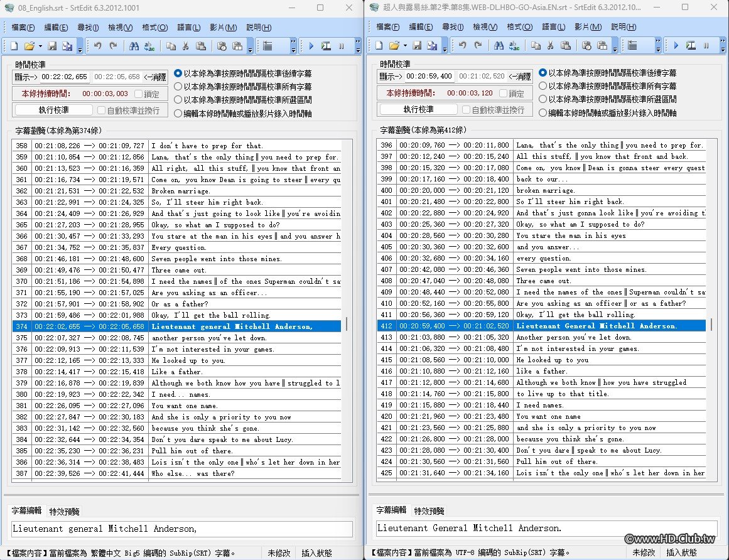The width and height of the screenshot is (729, 560).
Task: Undo last action in left window
Action: click(x=97, y=46)
